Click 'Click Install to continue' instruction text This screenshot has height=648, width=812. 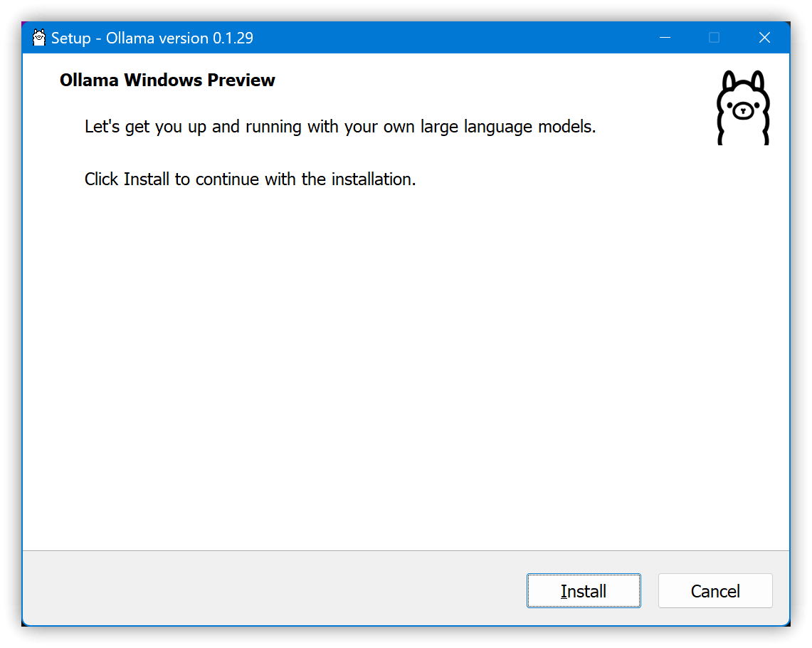(x=250, y=179)
